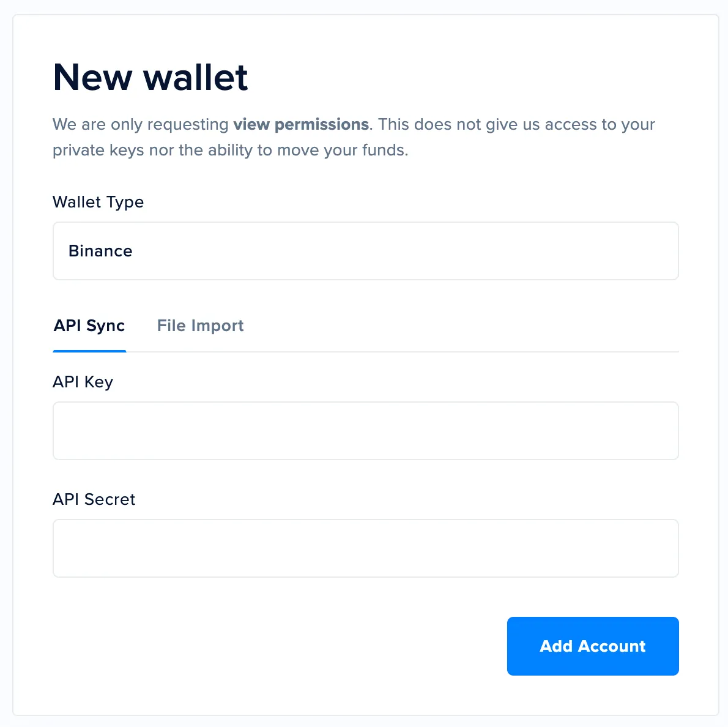Click the 'New wallet' heading
The height and width of the screenshot is (727, 728).
(x=150, y=77)
